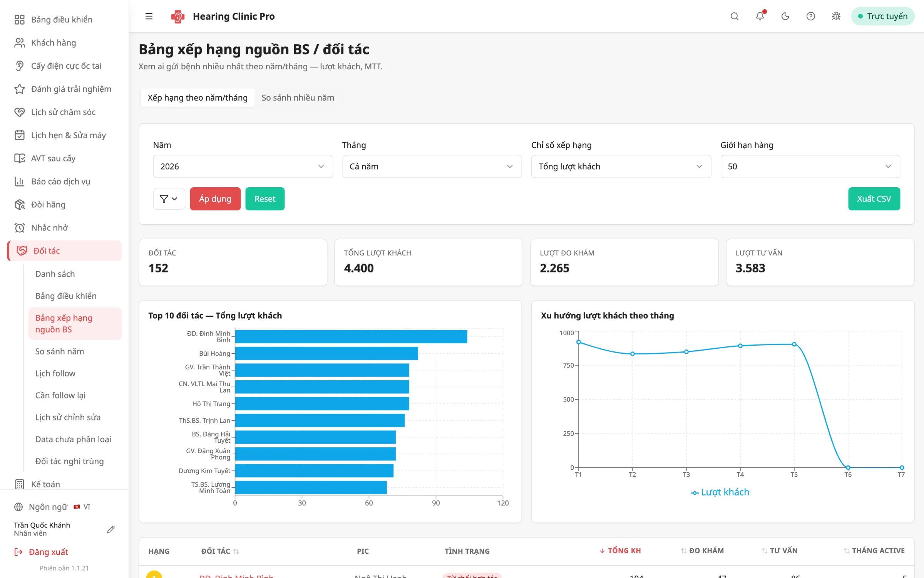Open the Kế toán calculator item

[x=45, y=484]
